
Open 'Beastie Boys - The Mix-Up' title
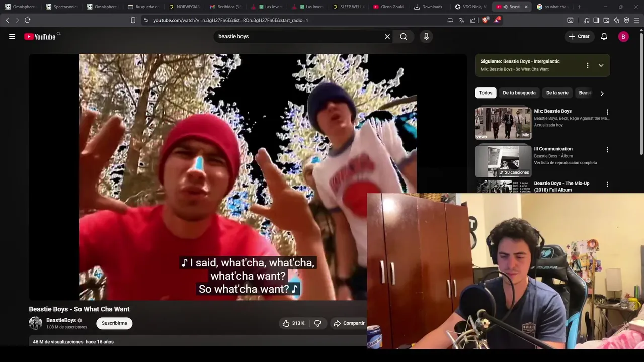click(561, 187)
